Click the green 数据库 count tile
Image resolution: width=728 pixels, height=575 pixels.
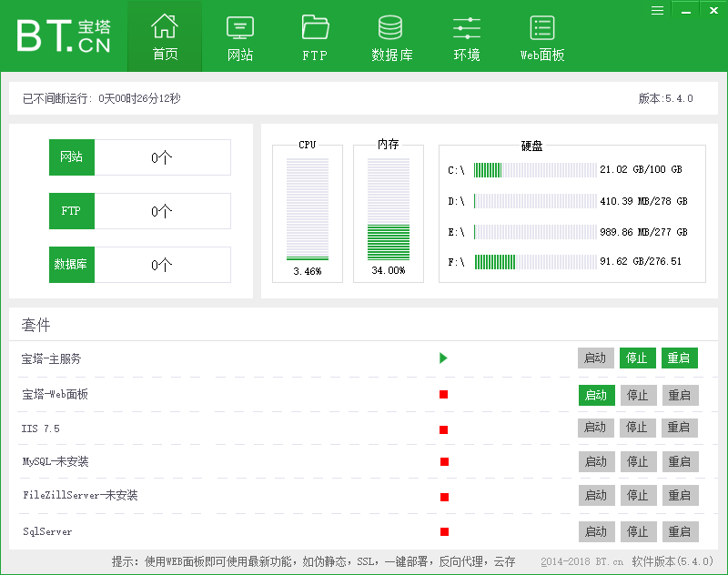[x=72, y=264]
